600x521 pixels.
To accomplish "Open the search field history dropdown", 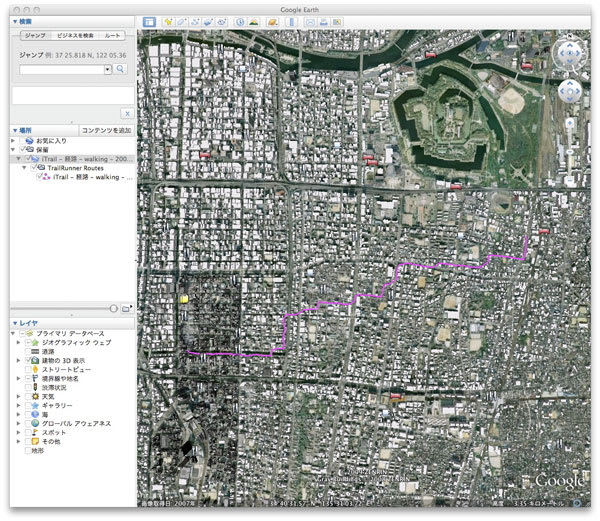I will [x=108, y=69].
